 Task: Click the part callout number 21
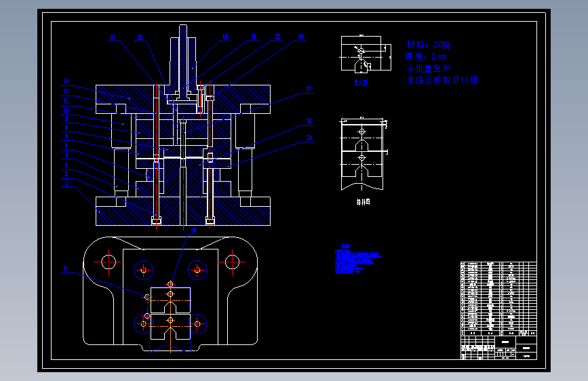click(113, 37)
